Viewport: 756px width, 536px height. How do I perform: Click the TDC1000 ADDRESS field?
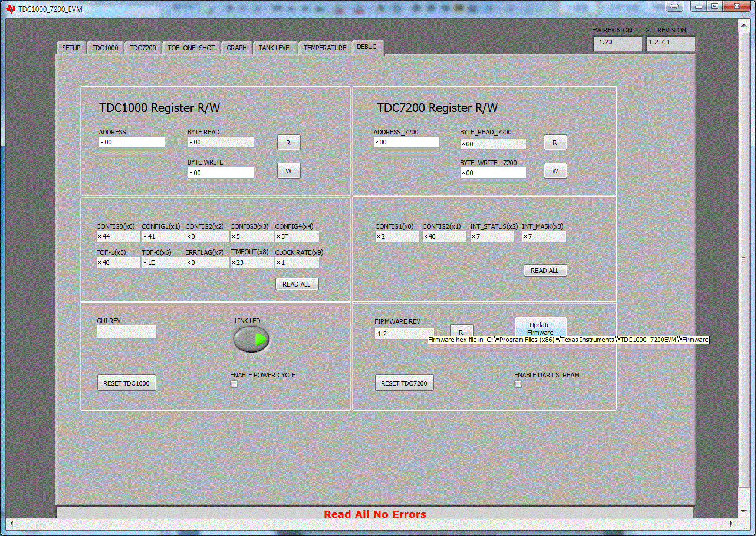coord(132,142)
